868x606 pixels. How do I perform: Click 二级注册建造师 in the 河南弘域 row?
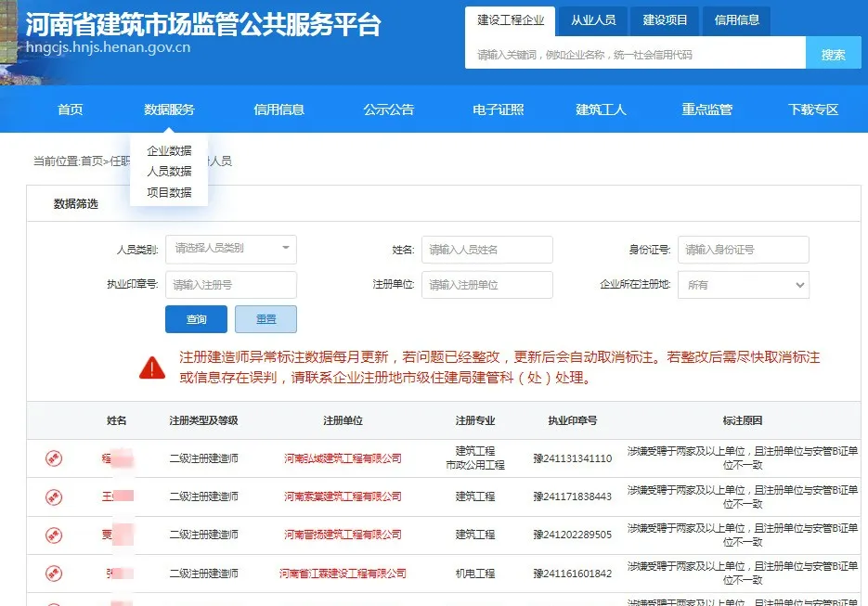point(203,458)
